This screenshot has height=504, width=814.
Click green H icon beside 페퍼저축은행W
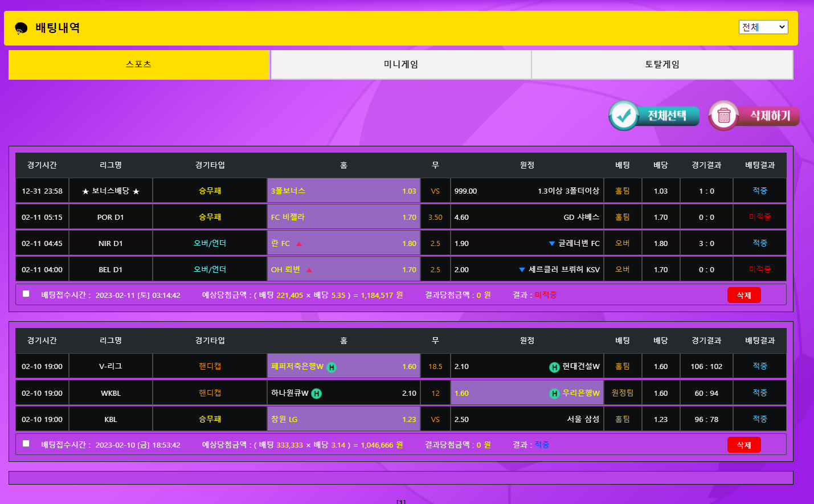[x=332, y=367]
